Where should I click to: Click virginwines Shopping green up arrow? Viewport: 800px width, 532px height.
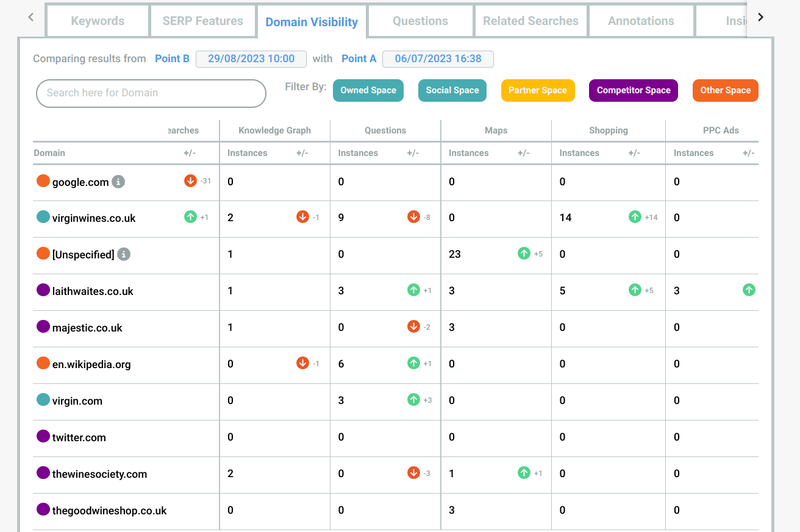[635, 217]
